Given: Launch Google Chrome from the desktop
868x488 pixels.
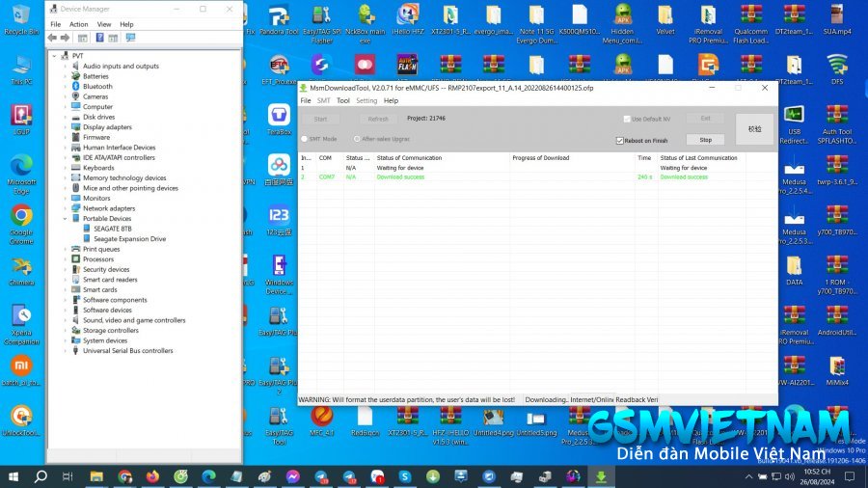Looking at the screenshot, I should [x=21, y=224].
